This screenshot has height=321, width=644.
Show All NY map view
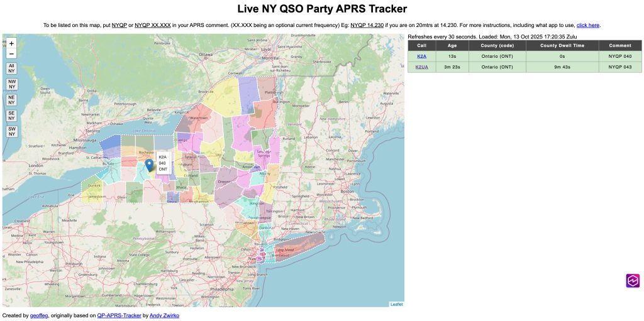coord(11,68)
